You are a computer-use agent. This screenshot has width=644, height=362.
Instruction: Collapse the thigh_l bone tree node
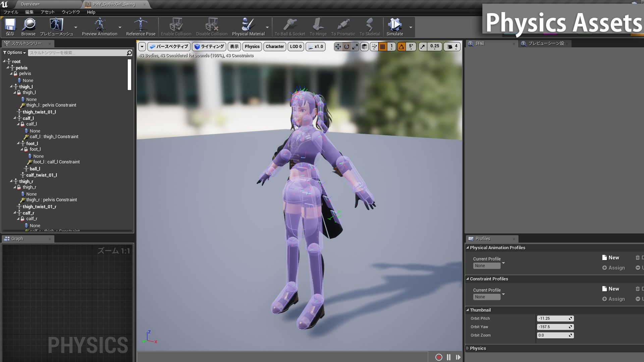tap(11, 86)
